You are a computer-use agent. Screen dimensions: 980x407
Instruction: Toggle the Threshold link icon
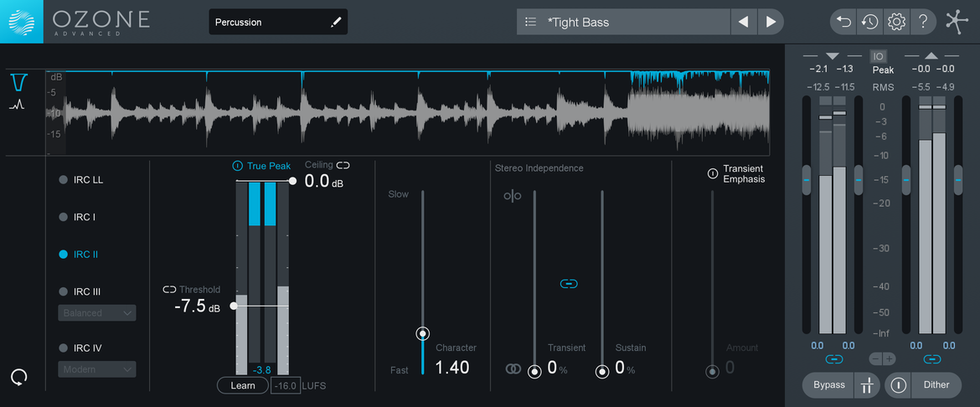pos(169,290)
